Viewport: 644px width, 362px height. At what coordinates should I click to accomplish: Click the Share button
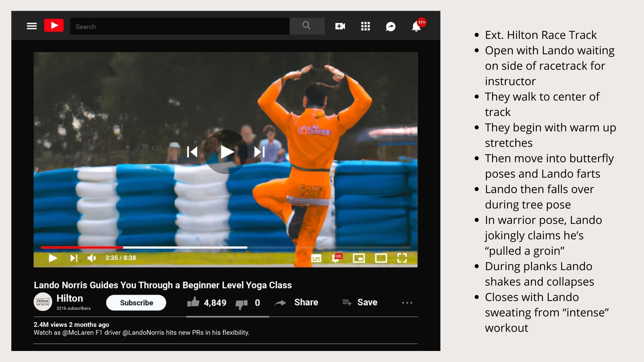(297, 302)
